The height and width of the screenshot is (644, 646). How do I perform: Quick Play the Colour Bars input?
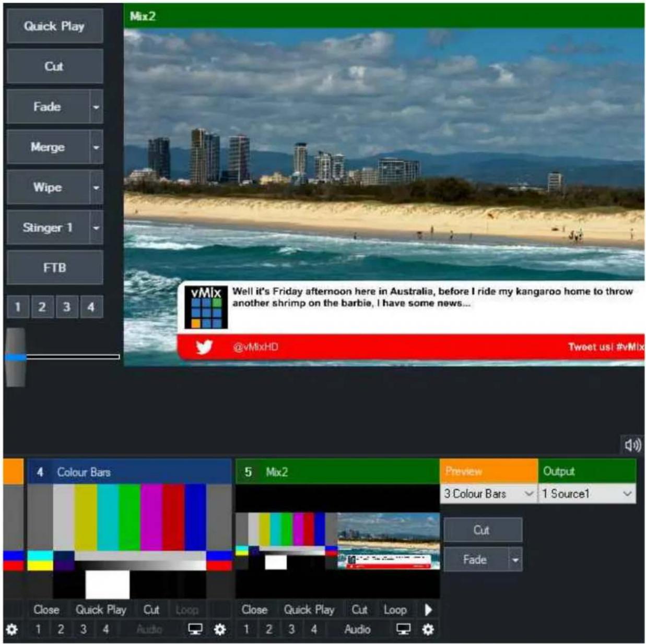tap(101, 610)
